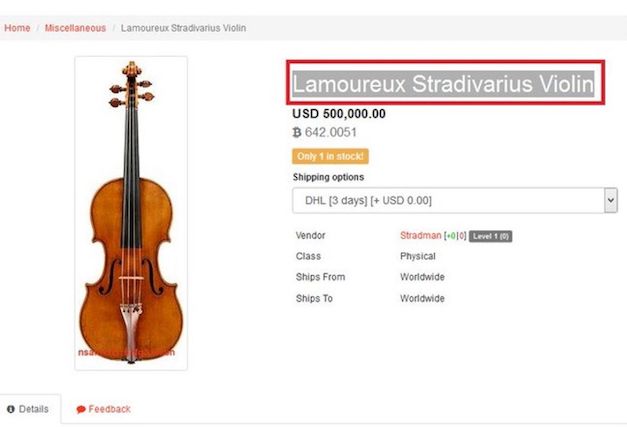The height and width of the screenshot is (427, 627).
Task: Click the highlighted Lamoureux Stradivarius Violin title
Action: point(443,84)
